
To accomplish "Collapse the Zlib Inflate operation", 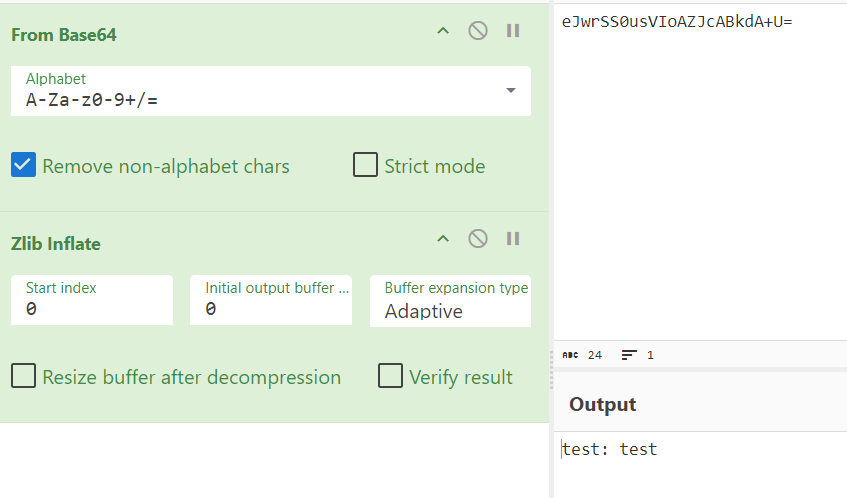I will tap(443, 239).
